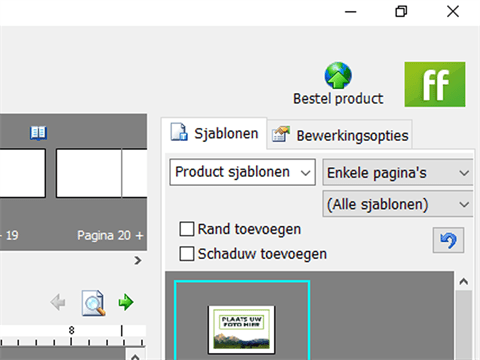Click the Pagina 20 + label
Screen dimensions: 480x360
pos(110,235)
